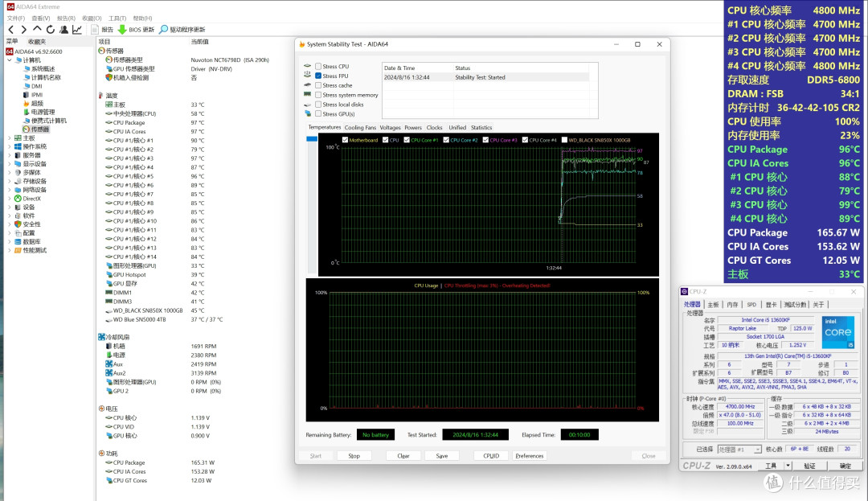868x501 pixels.
Task: Expand the 存储设备 tree node
Action: [10, 181]
